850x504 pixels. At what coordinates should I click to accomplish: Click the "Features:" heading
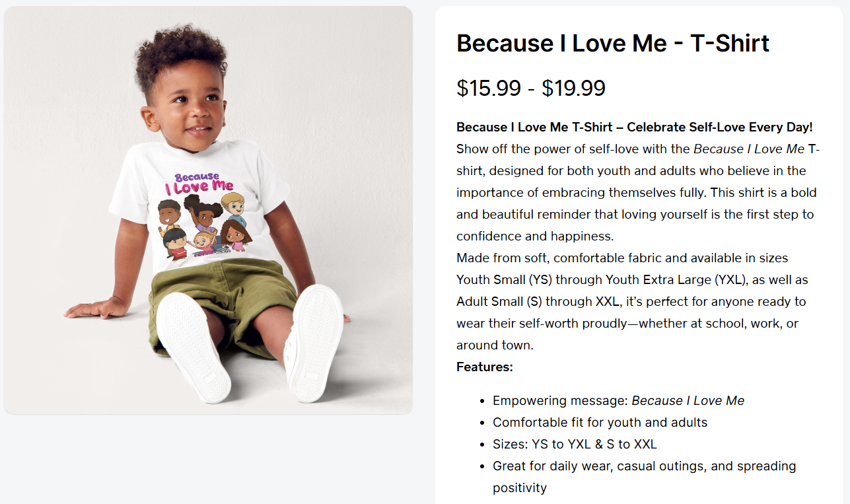click(484, 367)
